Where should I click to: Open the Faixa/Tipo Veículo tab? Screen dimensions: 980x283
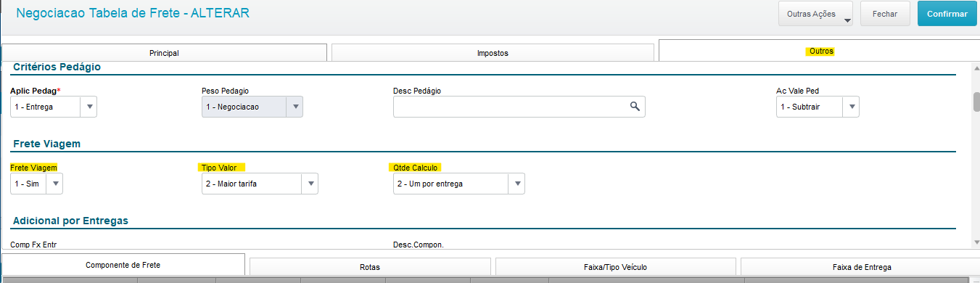click(616, 267)
